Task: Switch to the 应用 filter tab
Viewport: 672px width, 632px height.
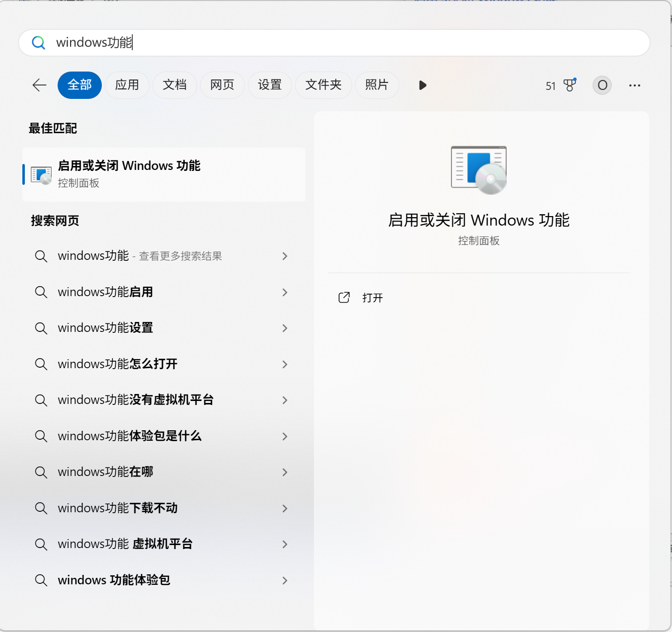Action: pyautogui.click(x=127, y=85)
